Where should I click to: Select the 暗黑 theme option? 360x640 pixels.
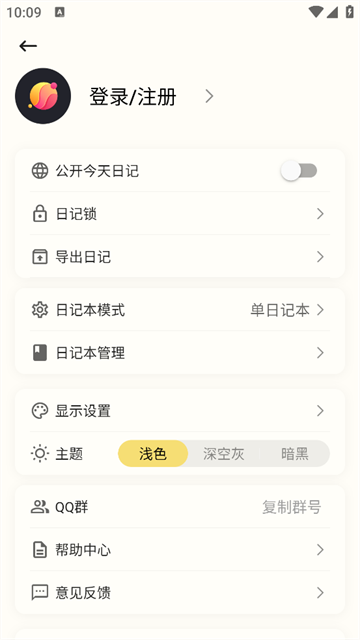[x=295, y=453]
